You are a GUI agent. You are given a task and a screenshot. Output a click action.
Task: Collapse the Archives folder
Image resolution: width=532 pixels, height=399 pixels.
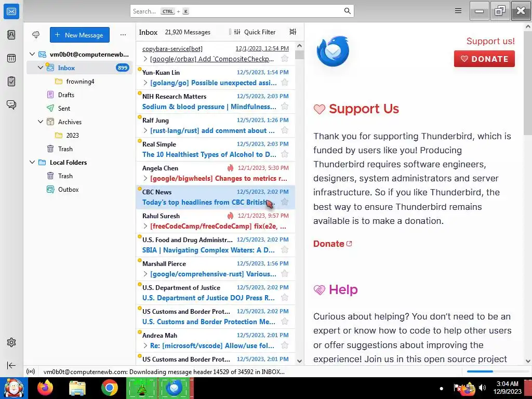click(41, 122)
